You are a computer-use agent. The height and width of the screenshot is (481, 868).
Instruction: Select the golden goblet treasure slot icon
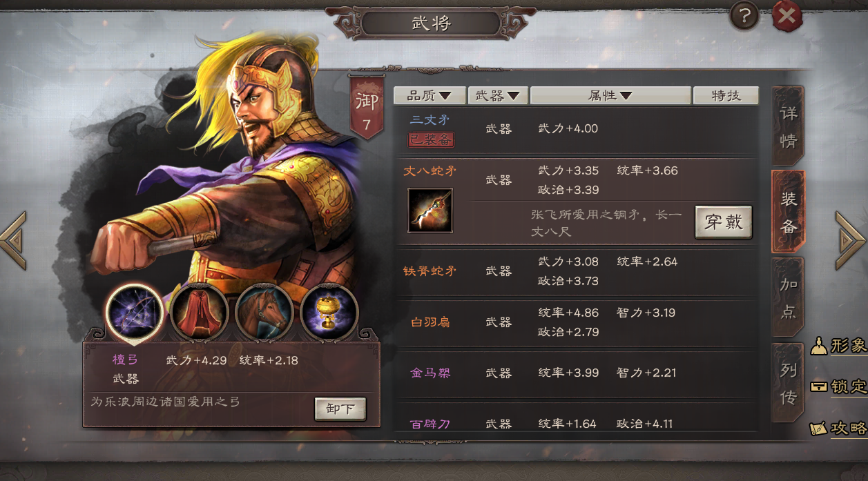click(x=329, y=313)
